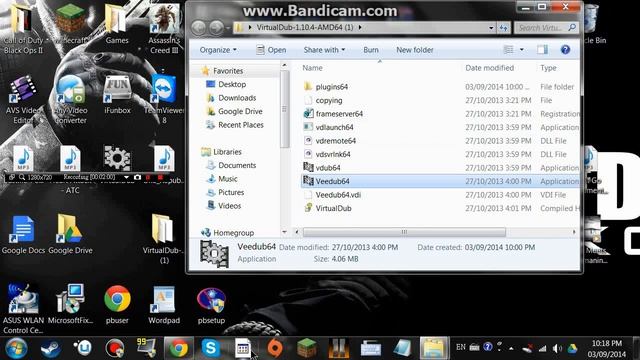Click Open in Explorer toolbar
Screen dimensions: 640x360
tap(271, 50)
